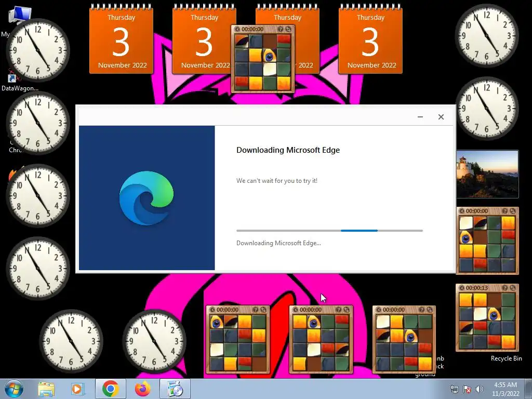Question mark icon on puzzle with eye in first tile
Screen dimensions: 532x399
point(256,310)
